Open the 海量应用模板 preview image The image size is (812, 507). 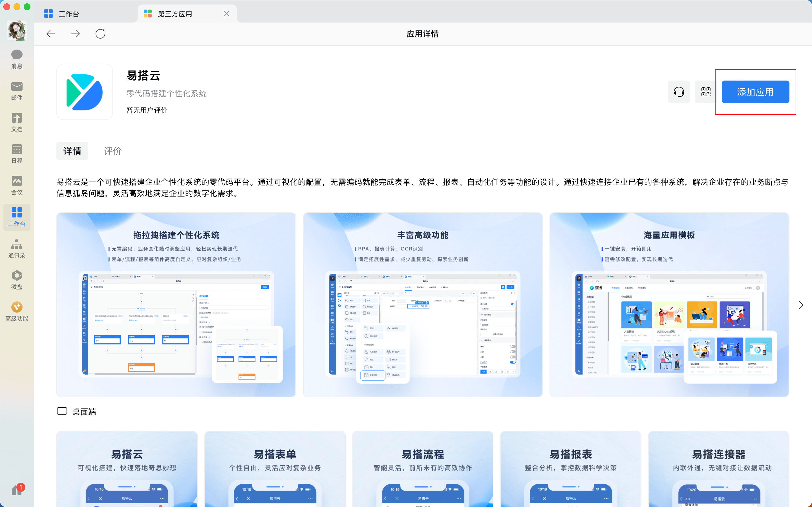[669, 304]
